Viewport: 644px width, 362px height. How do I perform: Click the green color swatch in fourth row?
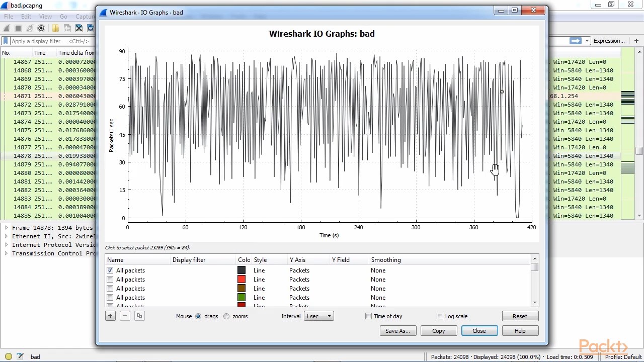click(242, 298)
